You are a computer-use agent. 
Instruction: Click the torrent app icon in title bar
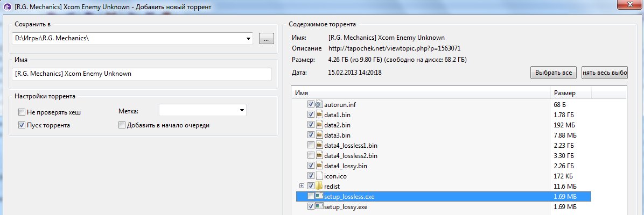pyautogui.click(x=6, y=7)
